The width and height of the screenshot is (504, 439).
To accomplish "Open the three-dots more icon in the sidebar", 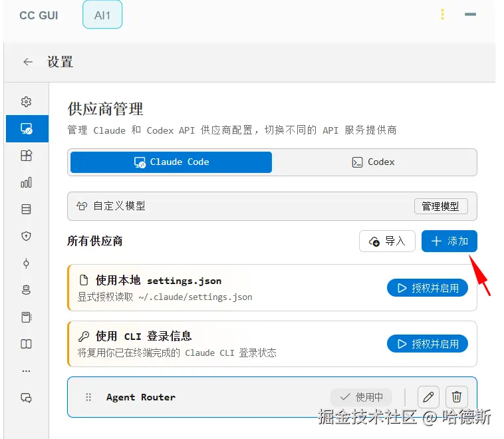I will (x=26, y=370).
